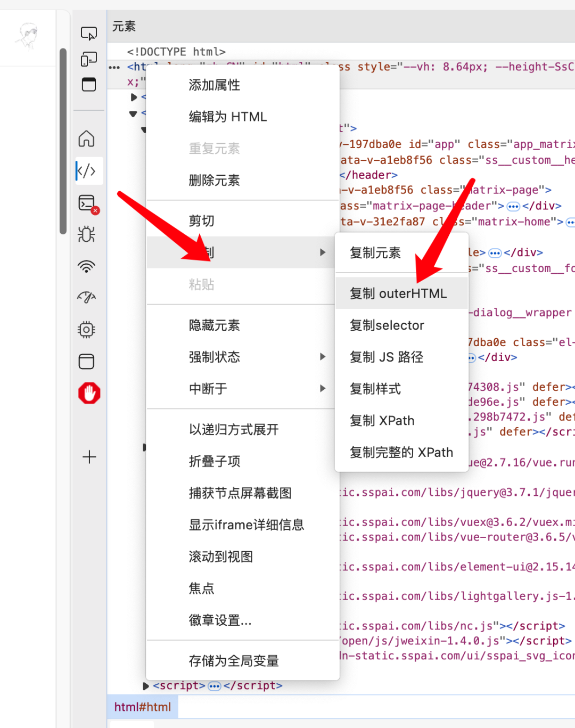Choose 存储为全局变量 menu entry
The image size is (575, 728).
coord(243,661)
